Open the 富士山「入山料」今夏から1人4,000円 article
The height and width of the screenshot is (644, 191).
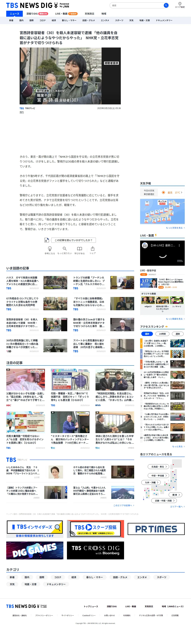coord(104,493)
